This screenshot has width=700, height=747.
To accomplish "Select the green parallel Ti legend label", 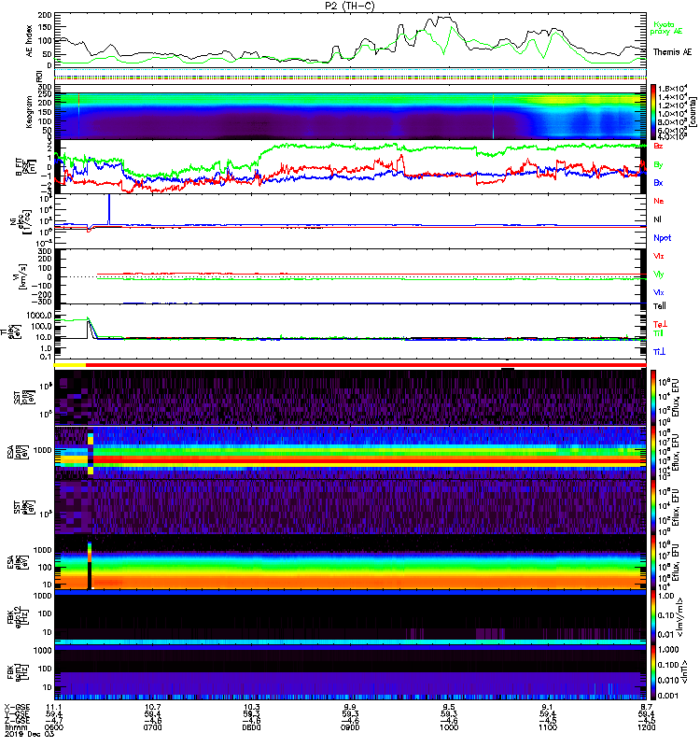I will [x=658, y=333].
